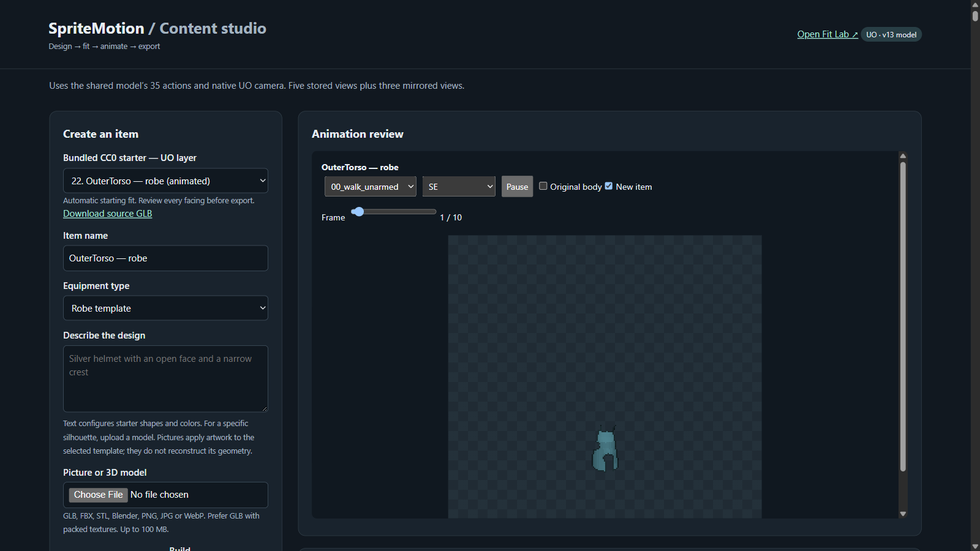Screen dimensions: 980x551
Task: Click the scroll-up arrow in review panel
Action: pos(903,156)
